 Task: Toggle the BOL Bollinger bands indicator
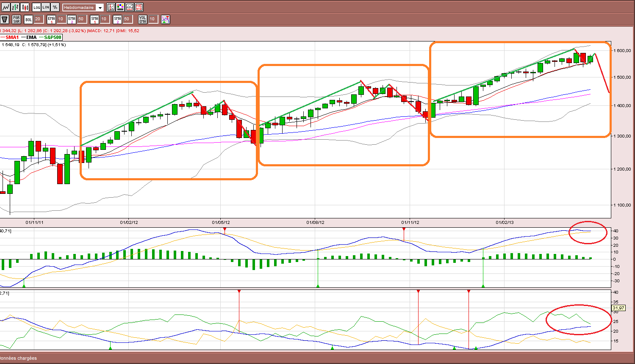(28, 19)
